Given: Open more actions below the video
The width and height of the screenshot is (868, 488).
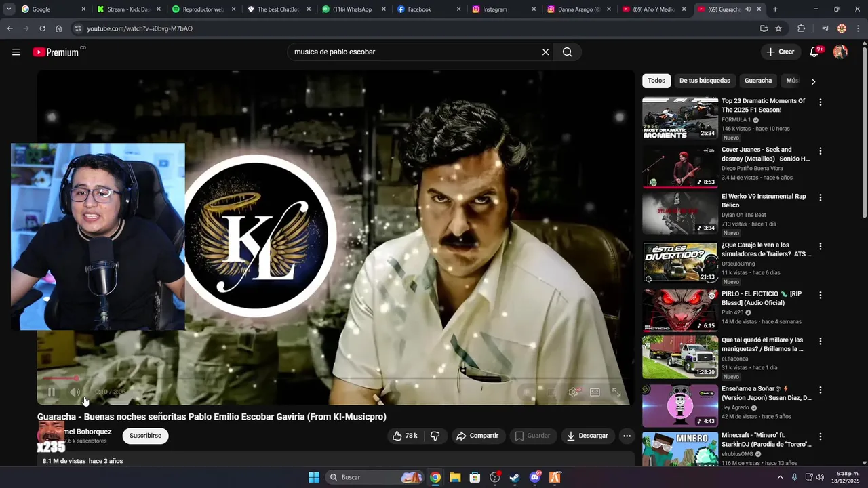Looking at the screenshot, I should [x=627, y=436].
